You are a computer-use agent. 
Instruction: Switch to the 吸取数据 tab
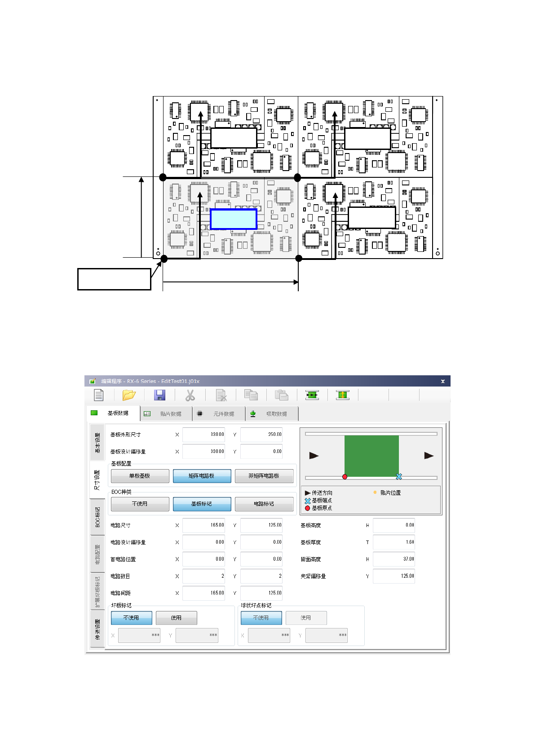[272, 414]
